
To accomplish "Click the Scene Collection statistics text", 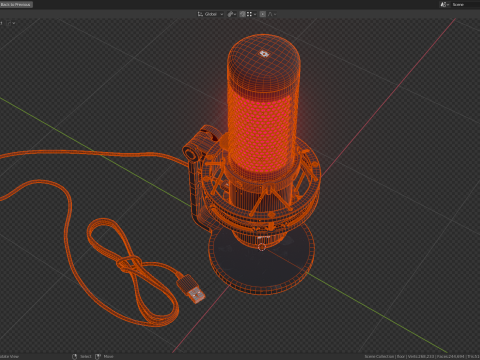I will click(x=422, y=356).
